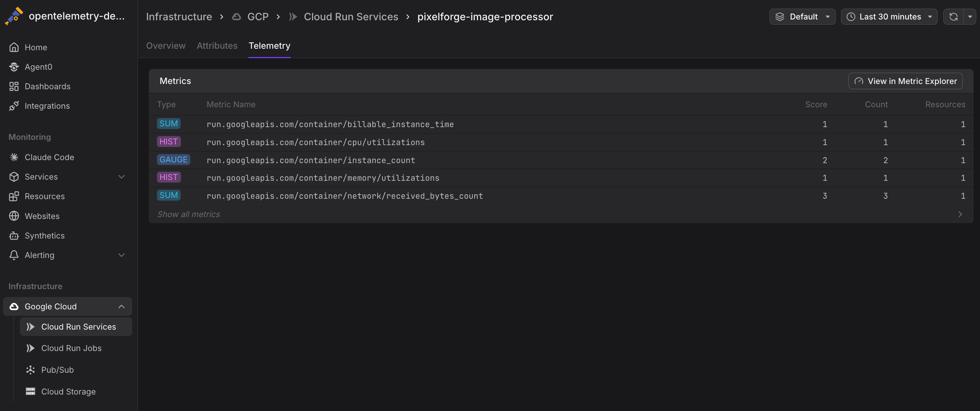Image resolution: width=980 pixels, height=411 pixels.
Task: Select the received_bytes_count metric name
Action: (x=345, y=196)
